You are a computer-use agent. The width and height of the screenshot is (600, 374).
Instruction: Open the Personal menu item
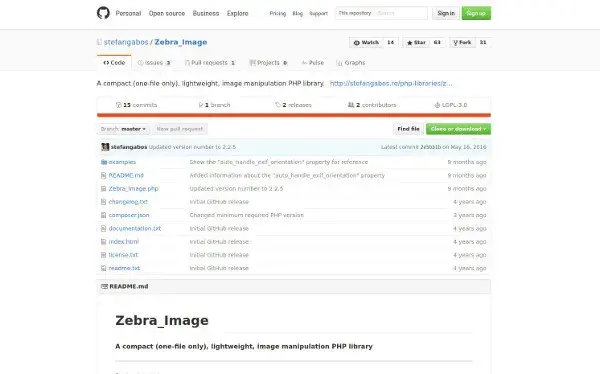tap(128, 13)
